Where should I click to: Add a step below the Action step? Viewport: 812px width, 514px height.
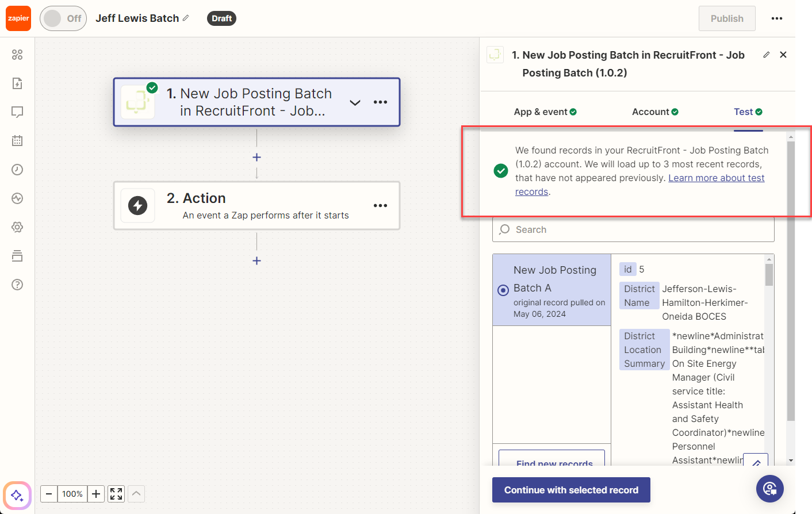(x=256, y=260)
